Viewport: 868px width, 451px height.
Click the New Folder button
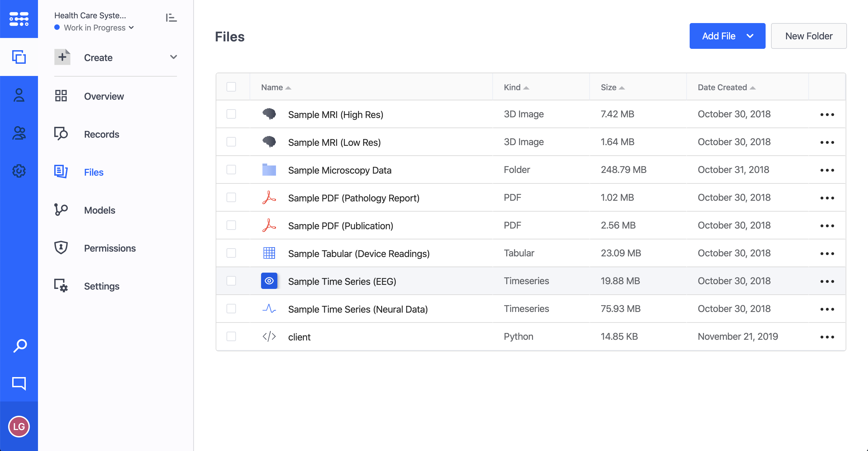pyautogui.click(x=808, y=36)
